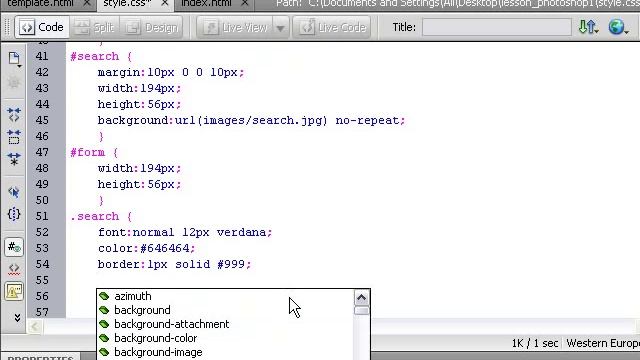Screen dimensions: 640x360
Task: Open the template.html tab
Action: pos(40,3)
